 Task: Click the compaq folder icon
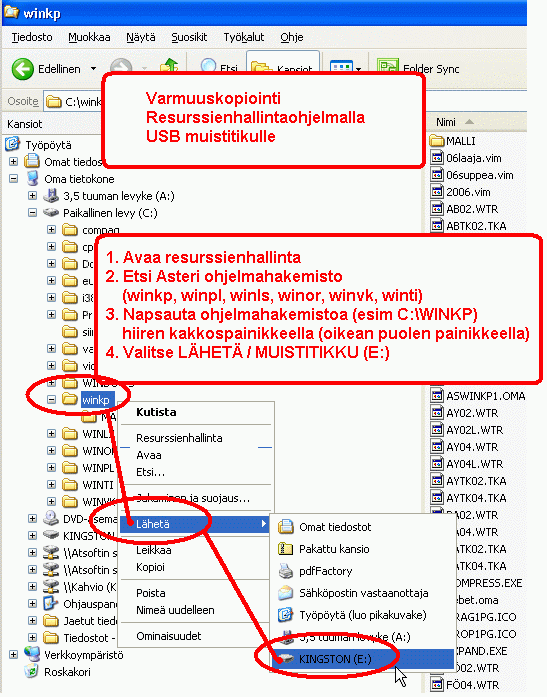pos(70,230)
